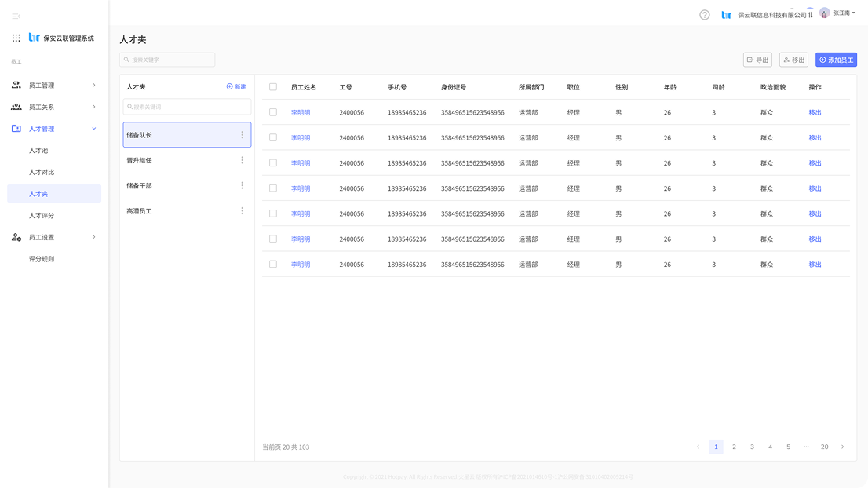Click the 添加员工 button
The width and height of the screenshot is (868, 489).
pyautogui.click(x=836, y=60)
